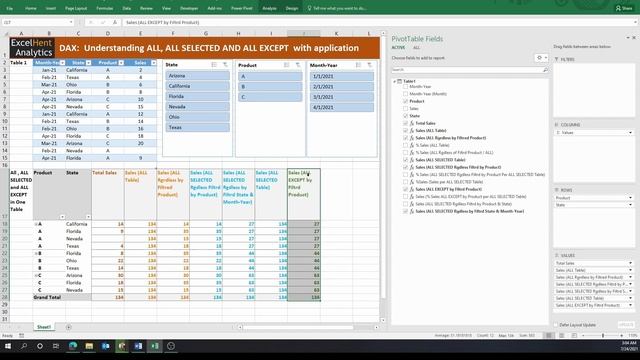Open Microsoft Edge from the taskbar

click(x=73, y=346)
